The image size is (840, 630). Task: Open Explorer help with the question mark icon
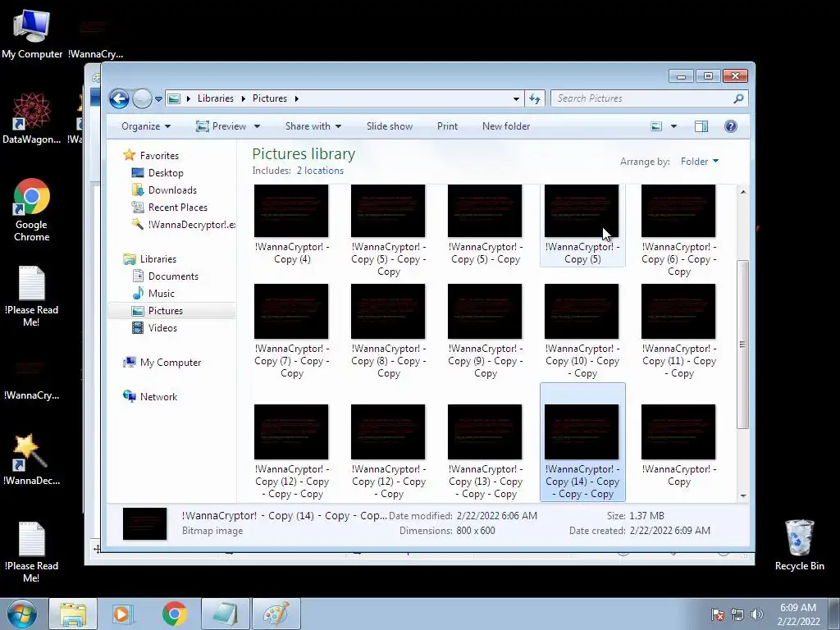730,126
